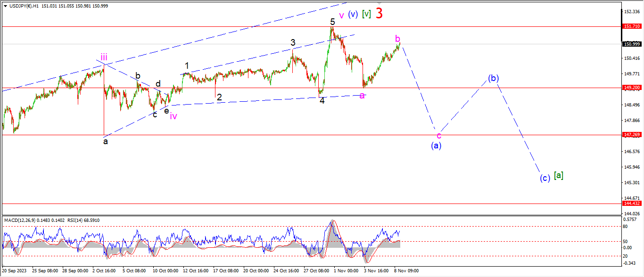Image resolution: width=644 pixels, height=277 pixels.
Task: Click the red 147.269 price level tag
Action: click(632, 135)
